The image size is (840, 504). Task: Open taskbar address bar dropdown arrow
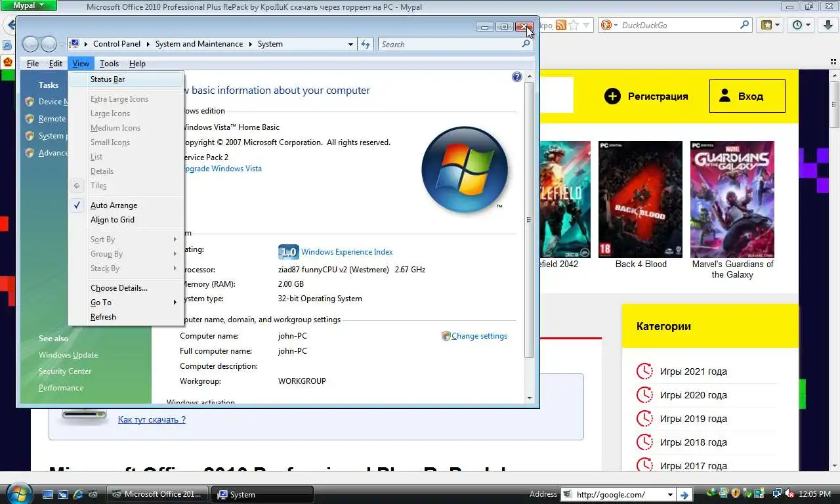coord(670,495)
